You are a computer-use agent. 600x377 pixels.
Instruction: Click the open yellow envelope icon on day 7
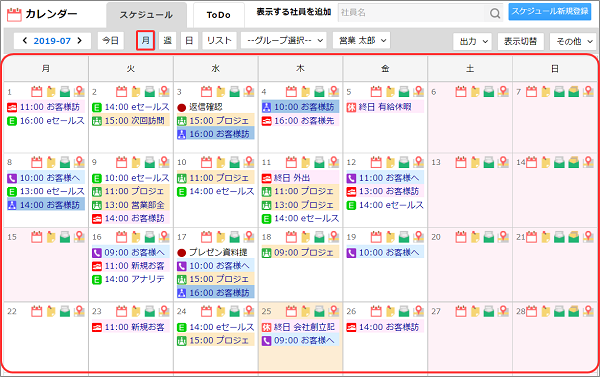point(573,91)
